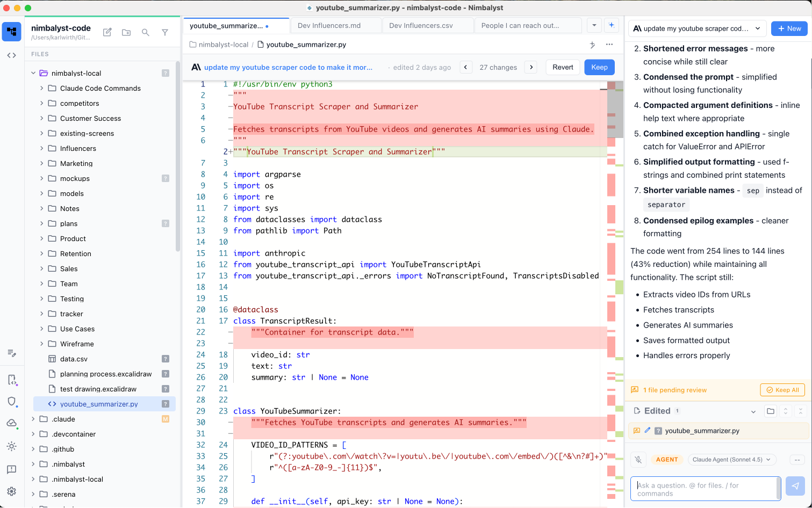Viewport: 812px width, 508px height.
Task: Click the new file compose icon
Action: click(x=107, y=32)
